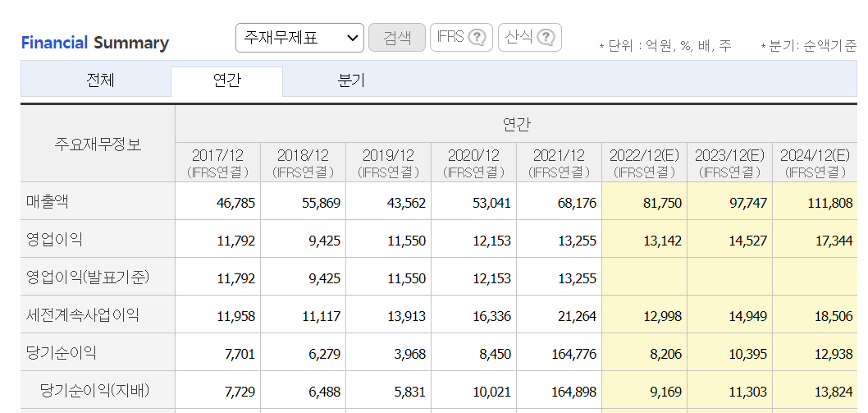Image resolution: width=868 pixels, height=413 pixels.
Task: Click the 주요재무정보 header cell
Action: coord(98,145)
